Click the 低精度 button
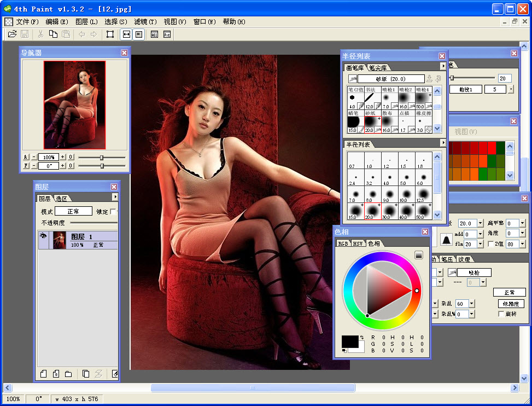 pos(512,304)
